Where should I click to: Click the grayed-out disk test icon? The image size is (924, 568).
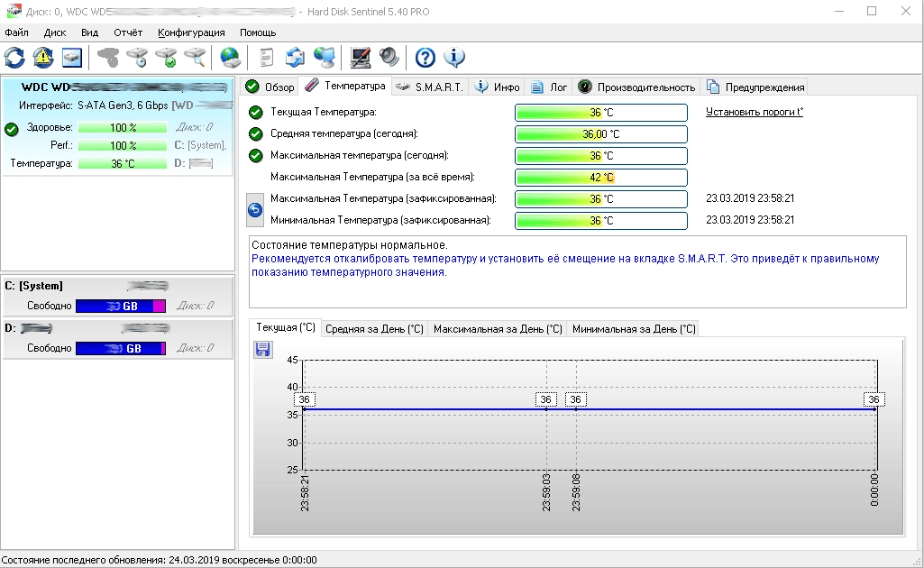pyautogui.click(x=108, y=57)
